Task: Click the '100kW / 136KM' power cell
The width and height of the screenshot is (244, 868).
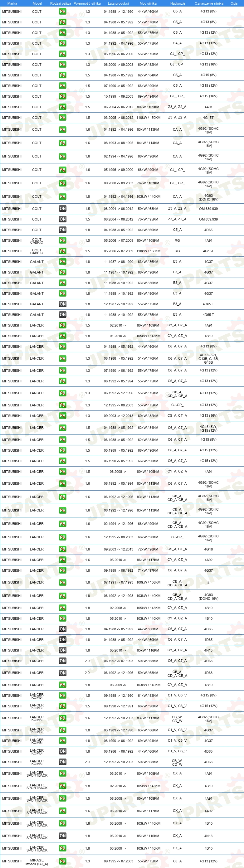Action: coord(148,583)
